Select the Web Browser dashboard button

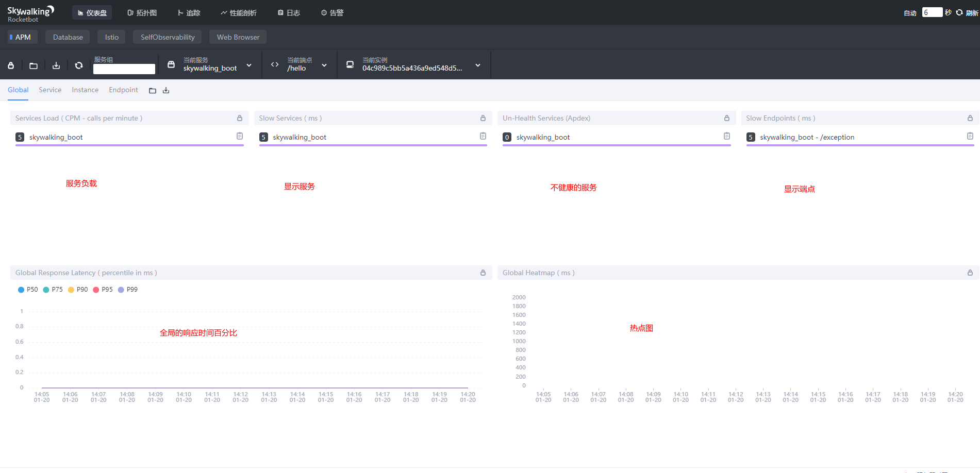click(238, 37)
